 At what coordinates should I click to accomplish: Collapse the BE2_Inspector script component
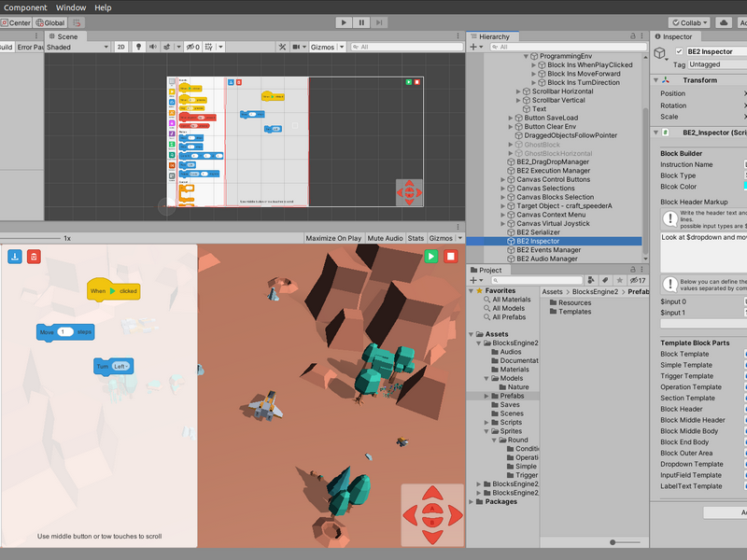click(x=656, y=133)
